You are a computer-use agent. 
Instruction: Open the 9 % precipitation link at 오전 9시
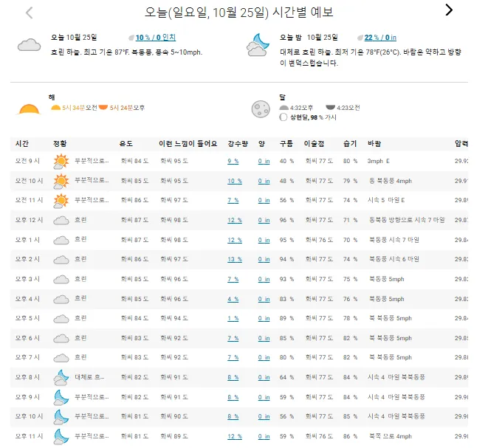(233, 161)
